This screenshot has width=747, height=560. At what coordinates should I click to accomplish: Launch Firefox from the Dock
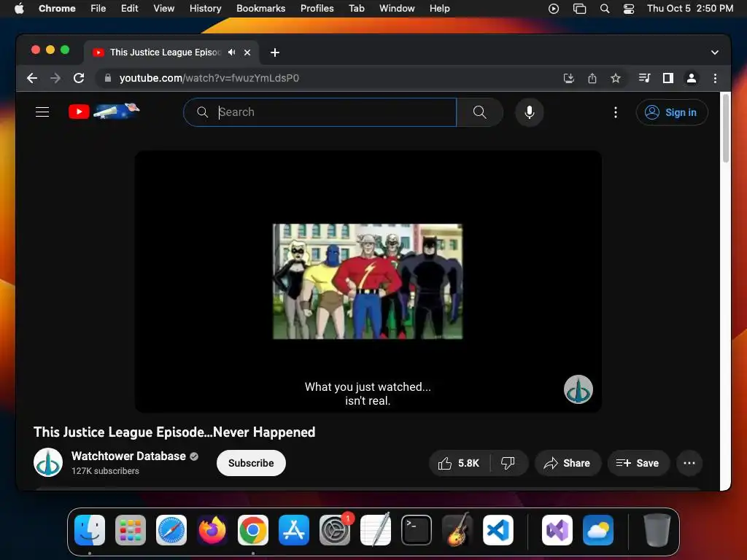click(212, 529)
